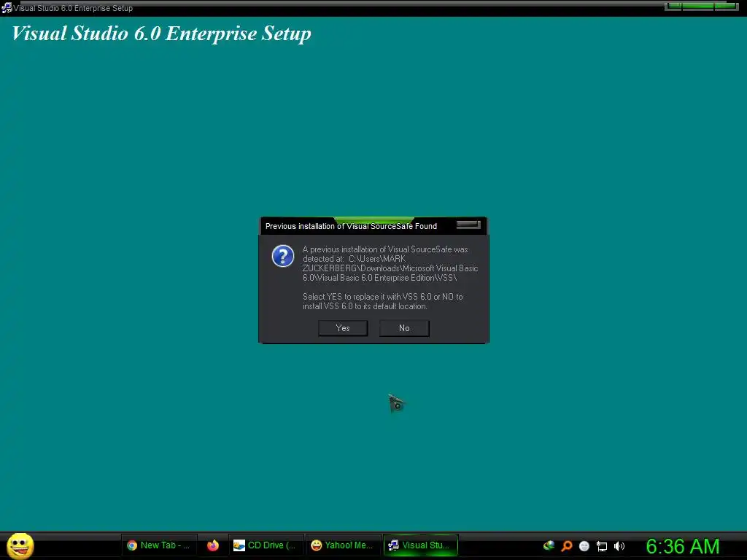The image size is (747, 560).
Task: Click the Yahoo smiley icon on the Yahoo! Me... taskbar button
Action: tap(317, 545)
